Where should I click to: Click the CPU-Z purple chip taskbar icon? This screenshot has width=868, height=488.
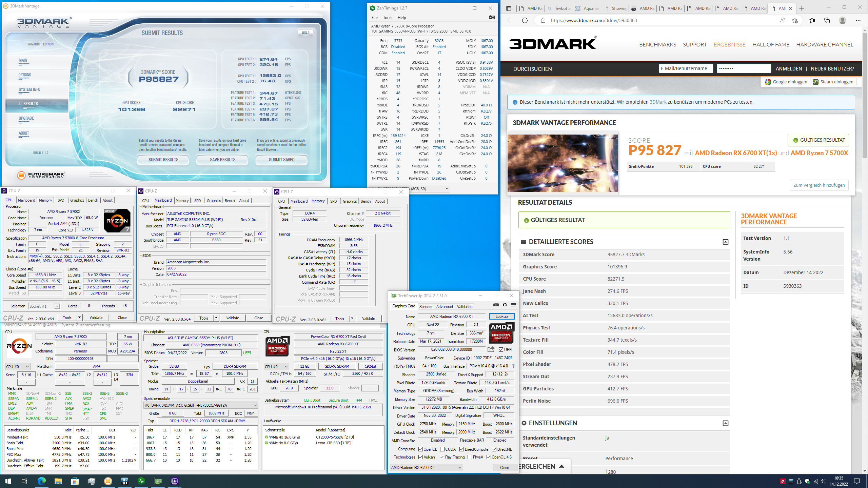point(175,481)
